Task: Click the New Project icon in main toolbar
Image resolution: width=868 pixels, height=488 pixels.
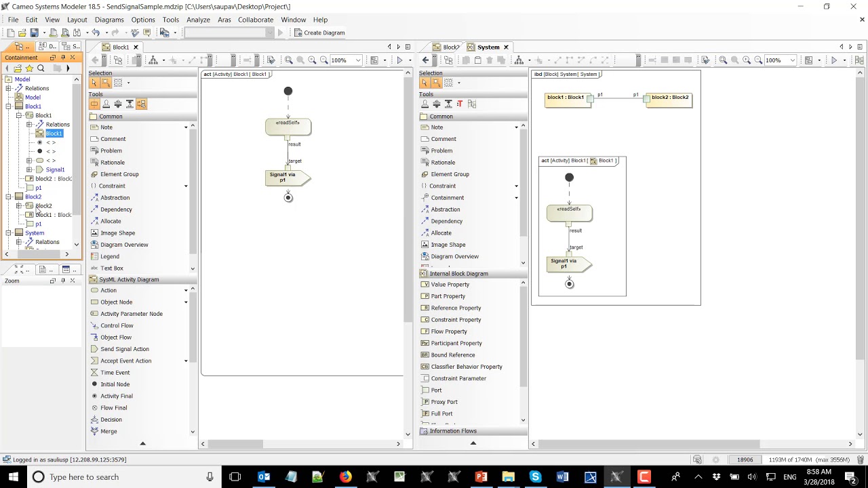Action: click(x=11, y=33)
